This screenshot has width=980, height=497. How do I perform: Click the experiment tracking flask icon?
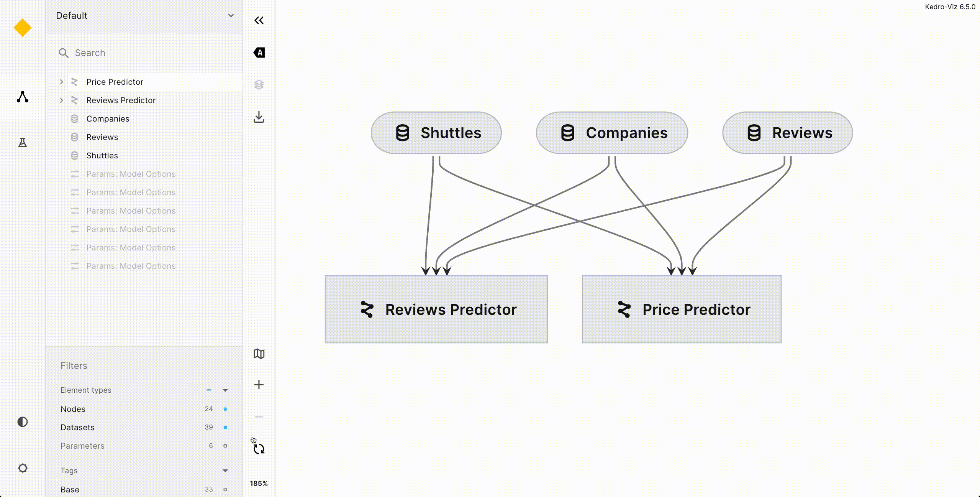(x=22, y=142)
